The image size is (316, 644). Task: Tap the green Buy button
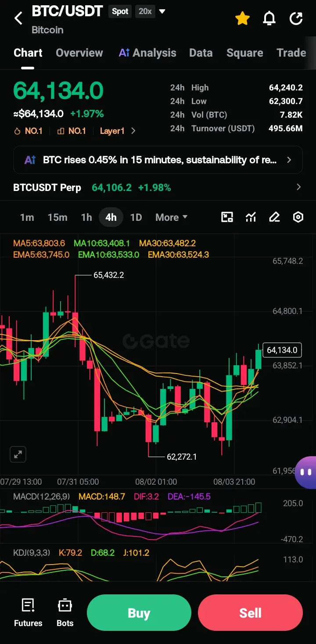point(139,613)
